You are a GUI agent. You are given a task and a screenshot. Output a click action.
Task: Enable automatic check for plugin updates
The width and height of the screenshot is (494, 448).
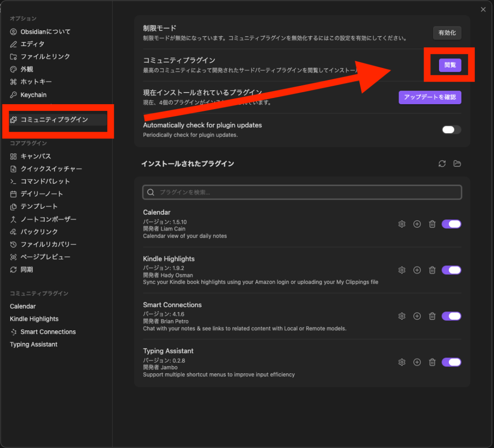[452, 130]
